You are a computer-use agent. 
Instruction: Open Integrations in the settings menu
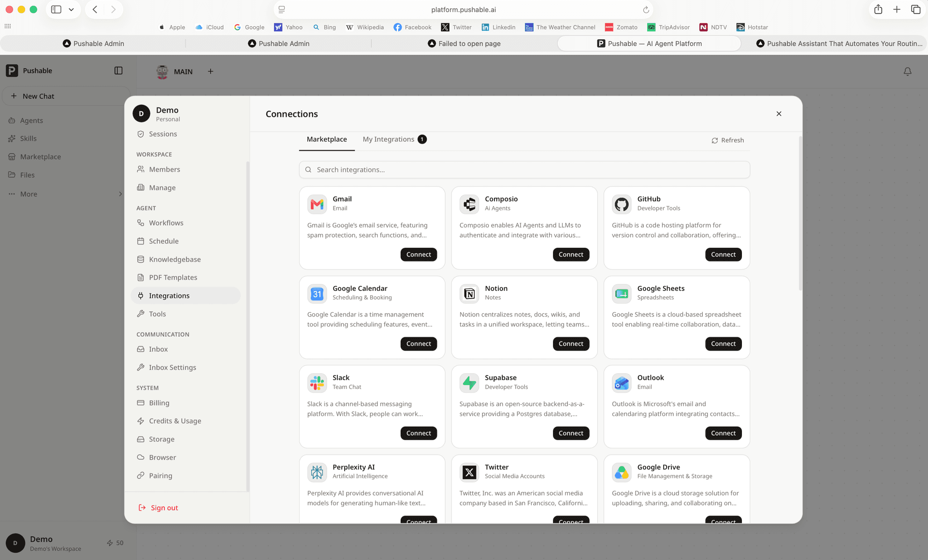pos(186,296)
